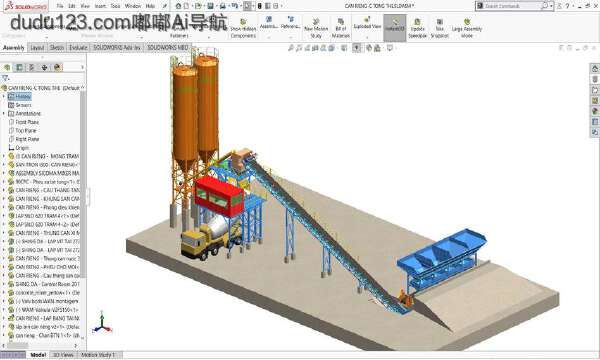Click the Bill of Materials icon

pos(341,28)
